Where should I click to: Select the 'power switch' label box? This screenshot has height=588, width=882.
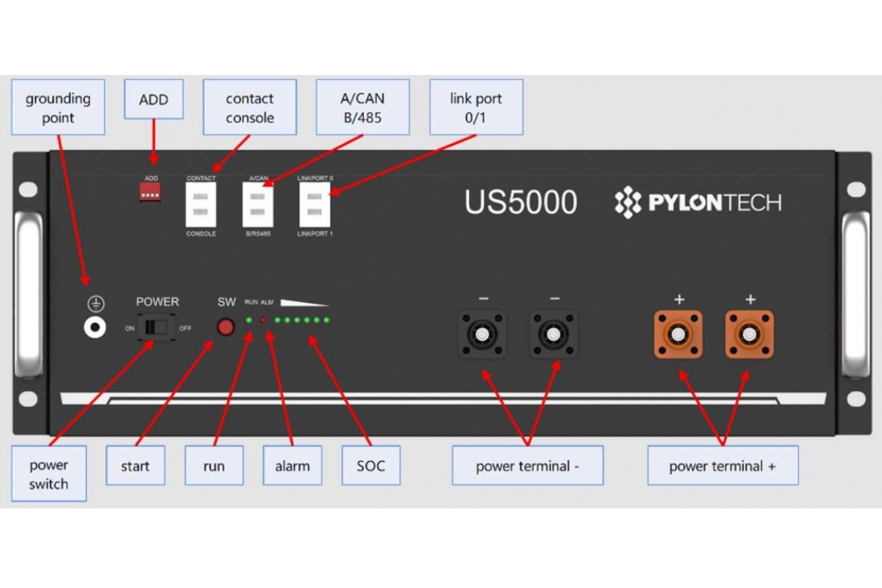click(49, 474)
